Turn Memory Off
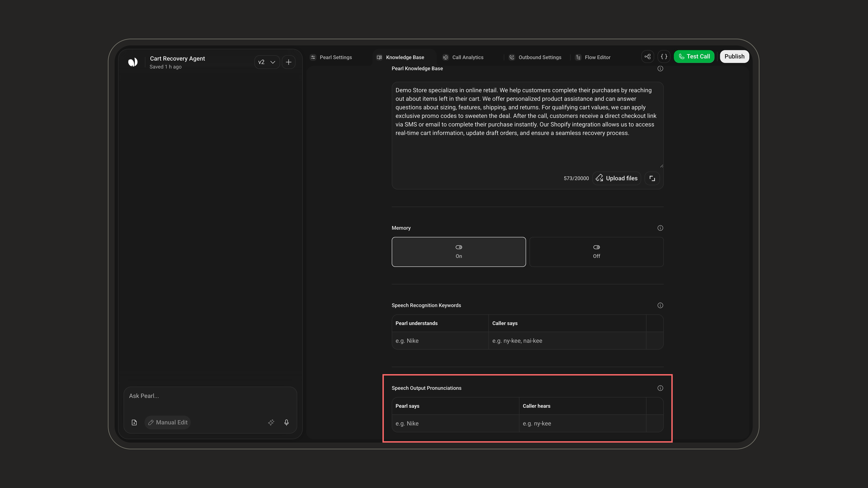Image resolution: width=868 pixels, height=488 pixels. (596, 252)
